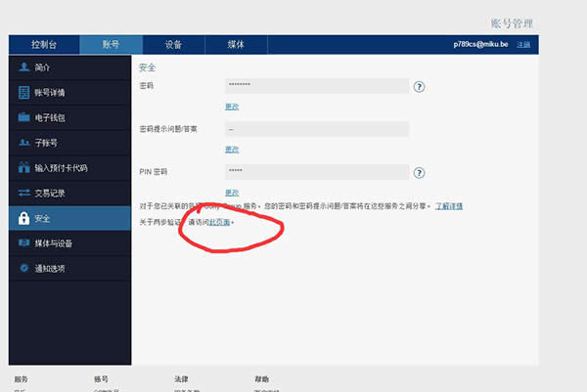
Task: Click the lock icon for 安全
Action: [23, 218]
